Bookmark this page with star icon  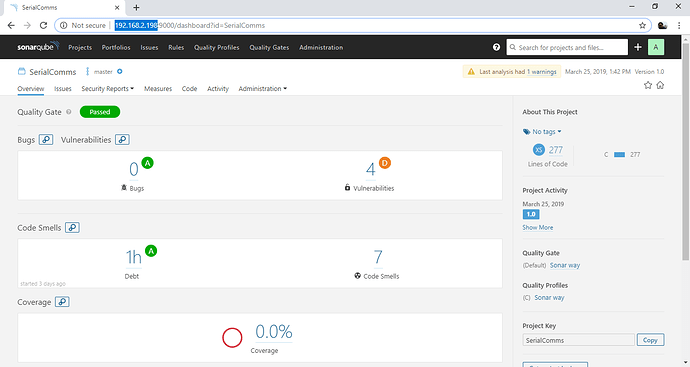(x=642, y=25)
